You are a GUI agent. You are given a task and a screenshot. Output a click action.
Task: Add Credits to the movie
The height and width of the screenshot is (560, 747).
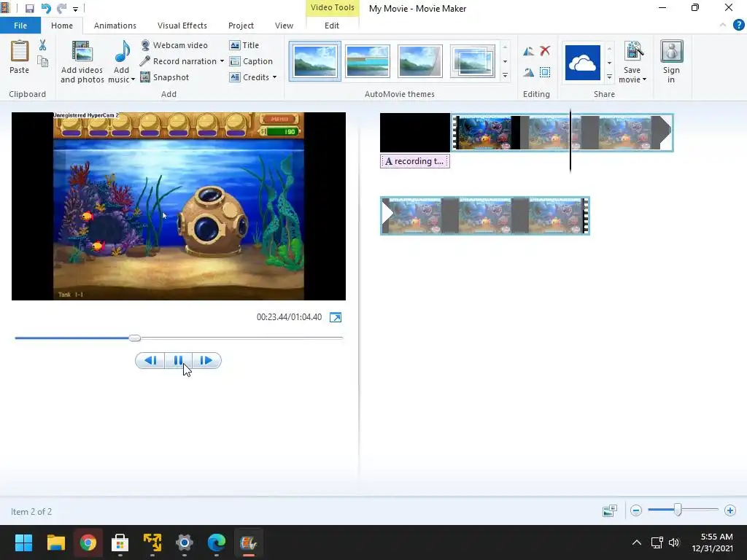(249, 77)
